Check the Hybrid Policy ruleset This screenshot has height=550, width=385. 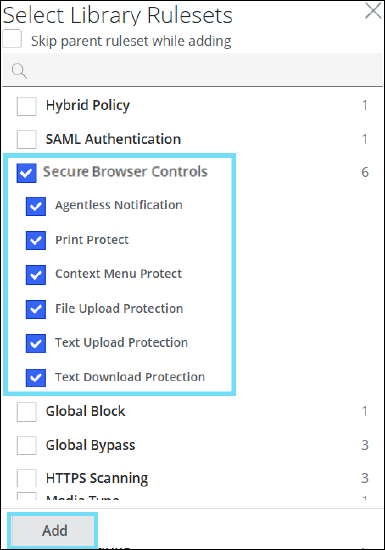27,106
